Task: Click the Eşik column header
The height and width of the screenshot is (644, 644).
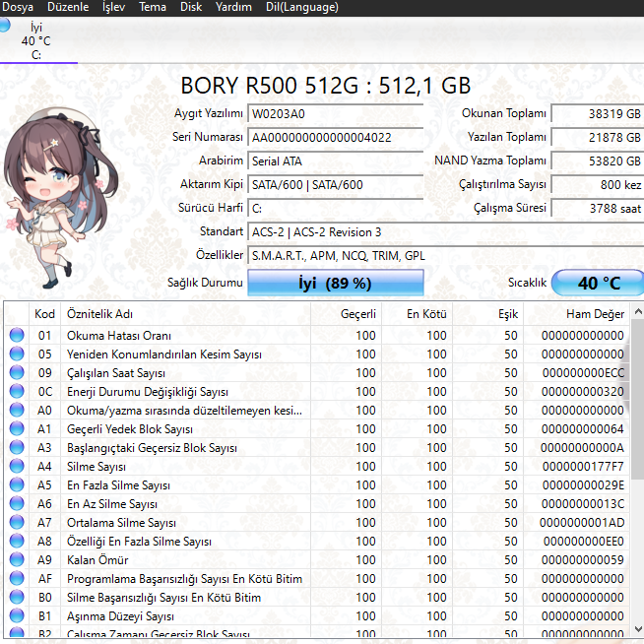Action: [x=488, y=314]
